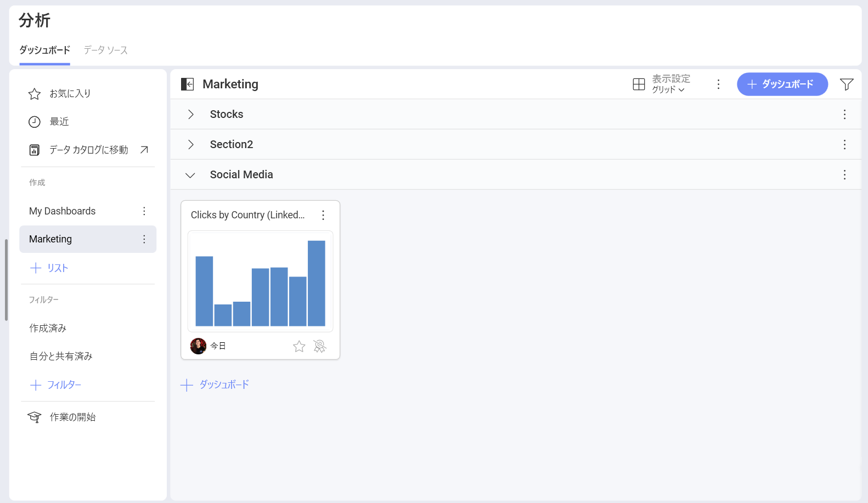Click the Stocks section title

[x=227, y=114]
